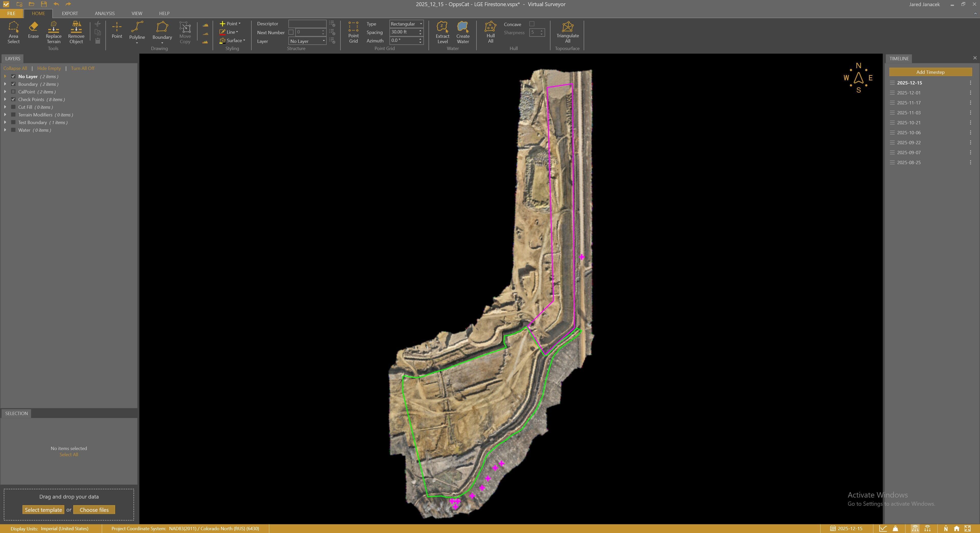Select the TIMELINE panel tab
The image size is (980, 533).
(x=899, y=59)
